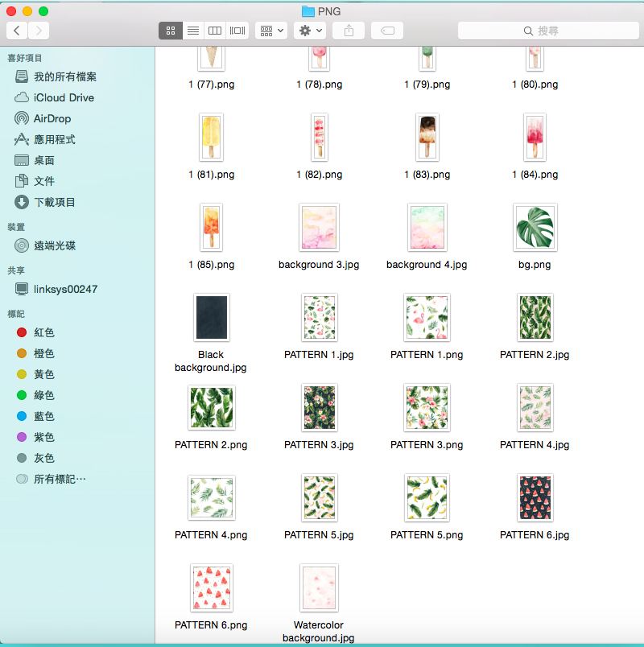This screenshot has height=647, width=644.
Task: Open iCloud Drive in the sidebar
Action: (x=63, y=97)
